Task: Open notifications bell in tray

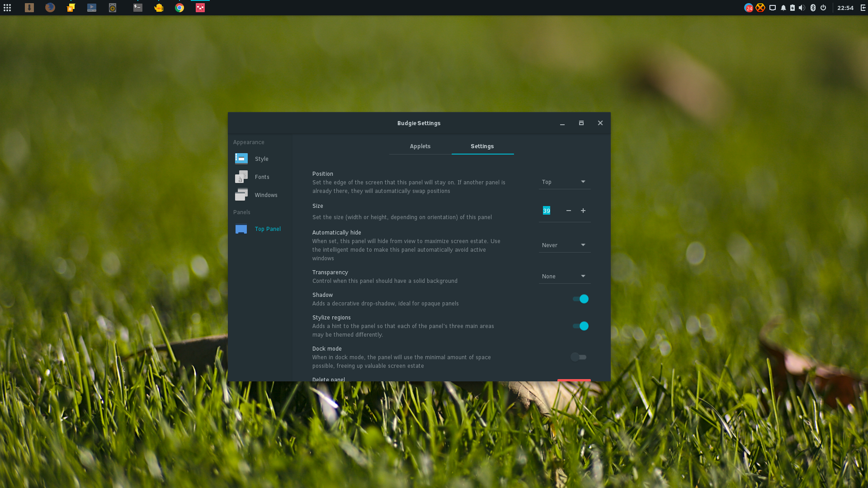Action: 783,8
